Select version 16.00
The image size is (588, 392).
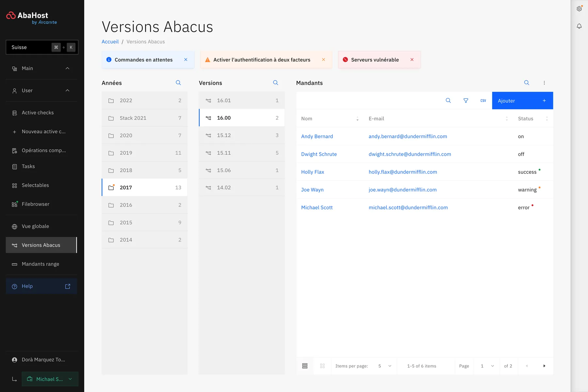coord(242,118)
